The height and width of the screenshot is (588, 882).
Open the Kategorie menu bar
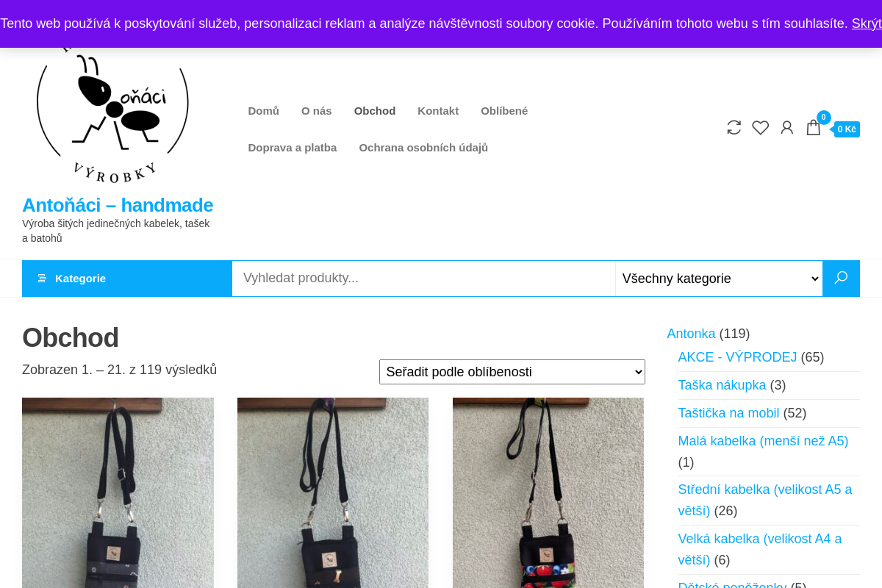click(127, 279)
